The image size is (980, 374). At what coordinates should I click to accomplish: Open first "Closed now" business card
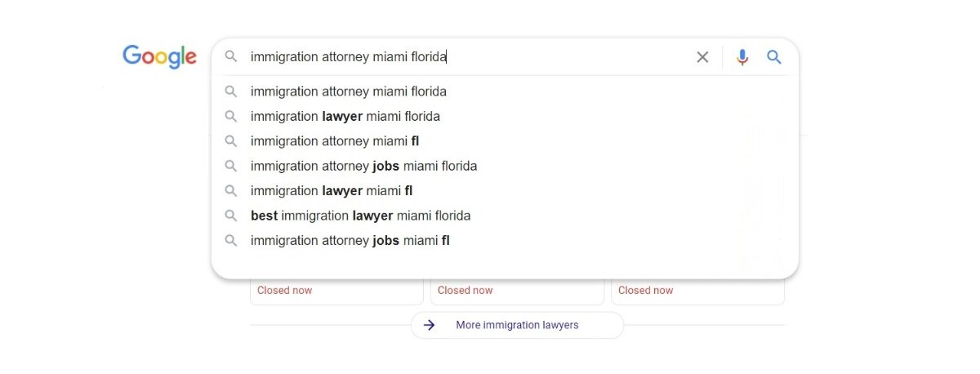click(336, 291)
